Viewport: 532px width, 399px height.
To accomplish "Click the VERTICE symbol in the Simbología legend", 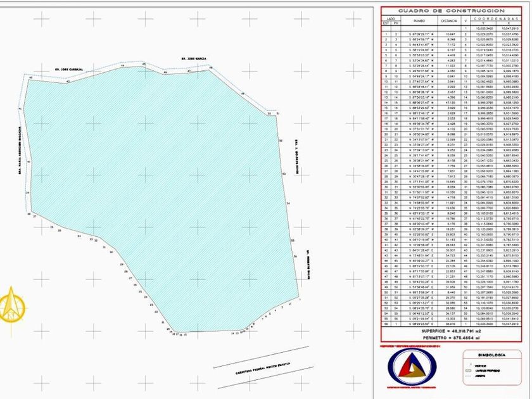I will tap(471, 364).
